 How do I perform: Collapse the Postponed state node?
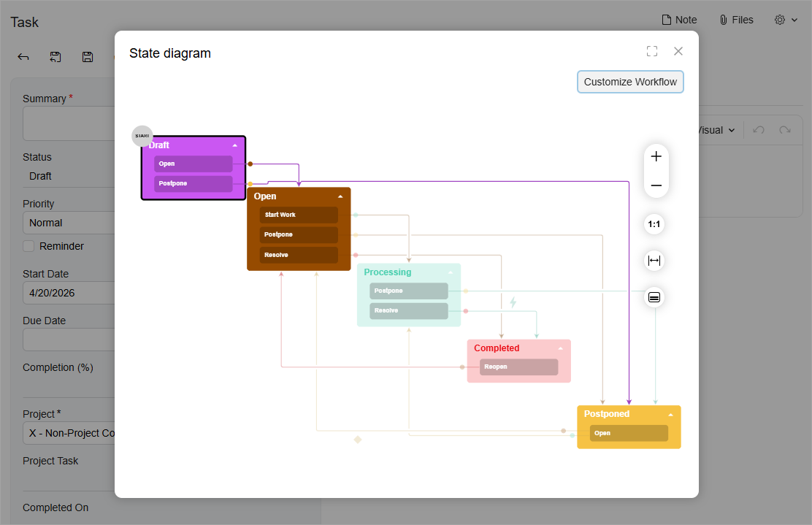pos(670,414)
